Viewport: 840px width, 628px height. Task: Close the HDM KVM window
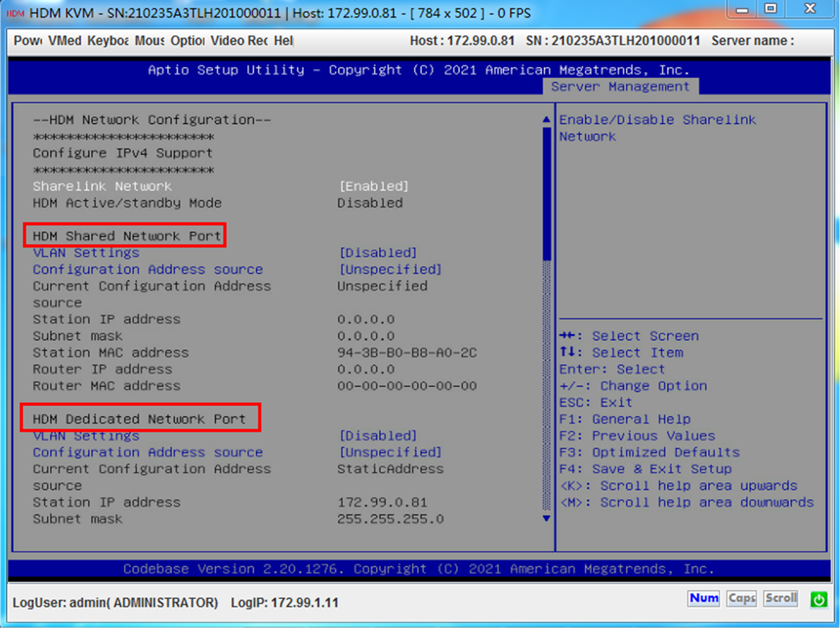point(810,9)
